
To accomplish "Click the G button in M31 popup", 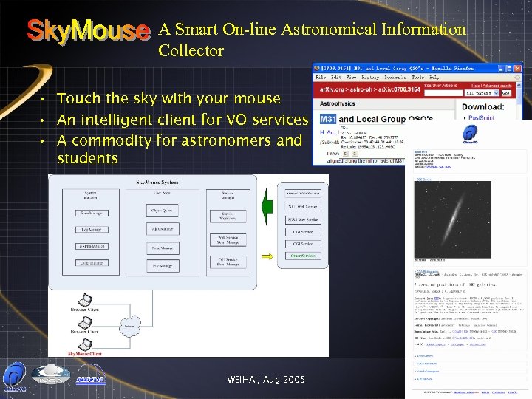I will tap(354, 154).
